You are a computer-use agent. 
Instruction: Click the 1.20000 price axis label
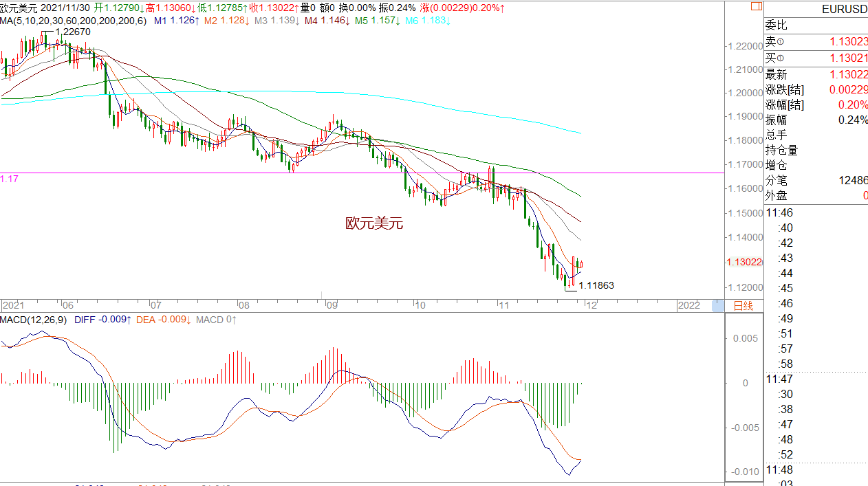click(x=746, y=93)
